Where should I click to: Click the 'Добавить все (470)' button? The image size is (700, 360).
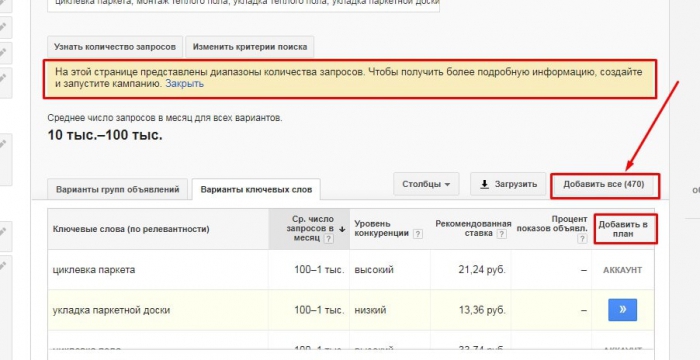pos(604,184)
